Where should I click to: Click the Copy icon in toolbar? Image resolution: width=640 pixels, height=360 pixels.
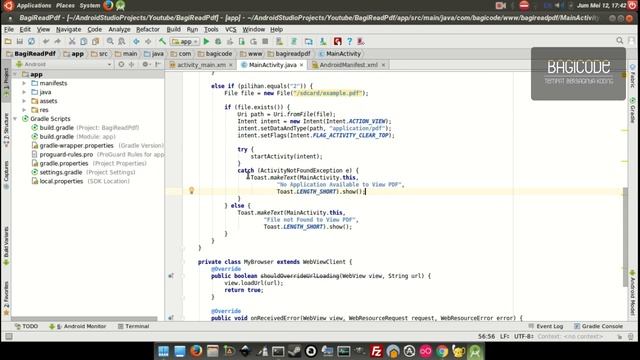point(84,41)
